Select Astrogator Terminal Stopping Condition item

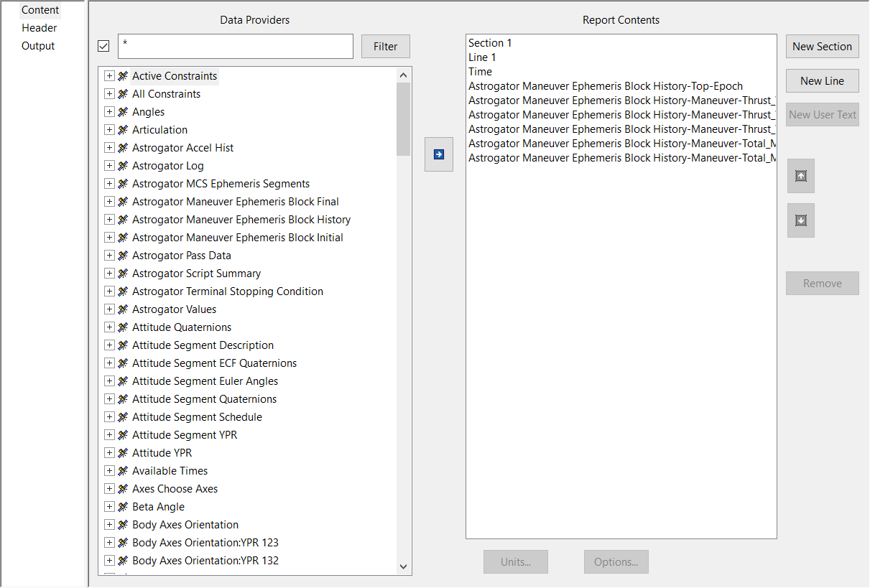coord(228,291)
